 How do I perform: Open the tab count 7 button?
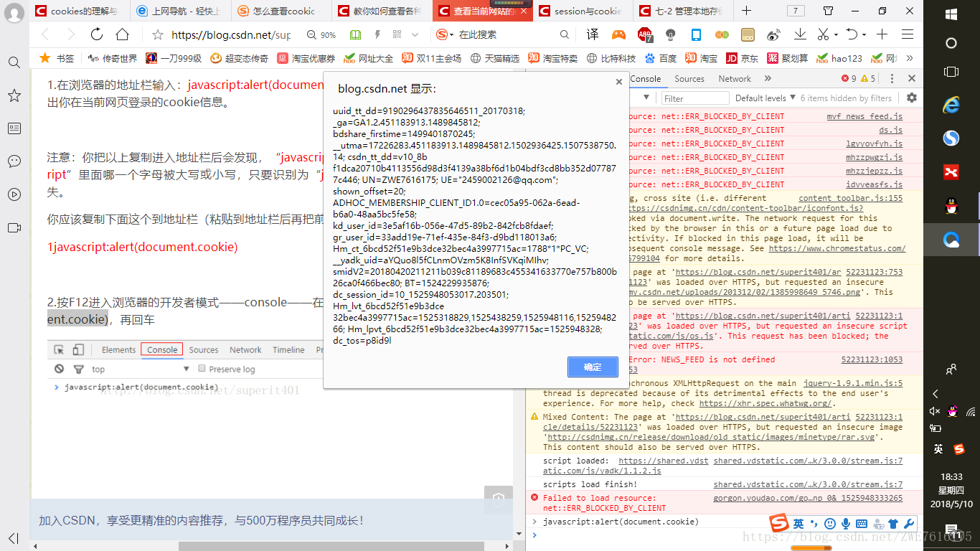[x=795, y=11]
